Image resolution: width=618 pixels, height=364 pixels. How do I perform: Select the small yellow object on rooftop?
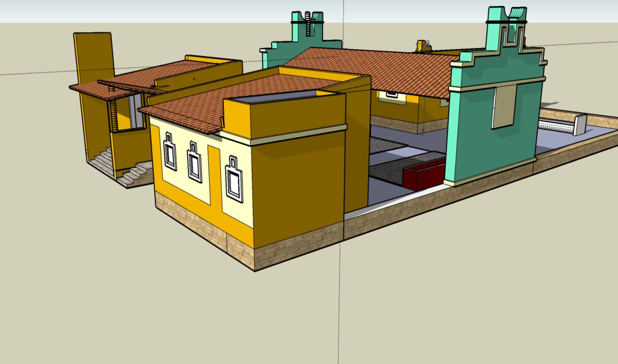coord(424,45)
